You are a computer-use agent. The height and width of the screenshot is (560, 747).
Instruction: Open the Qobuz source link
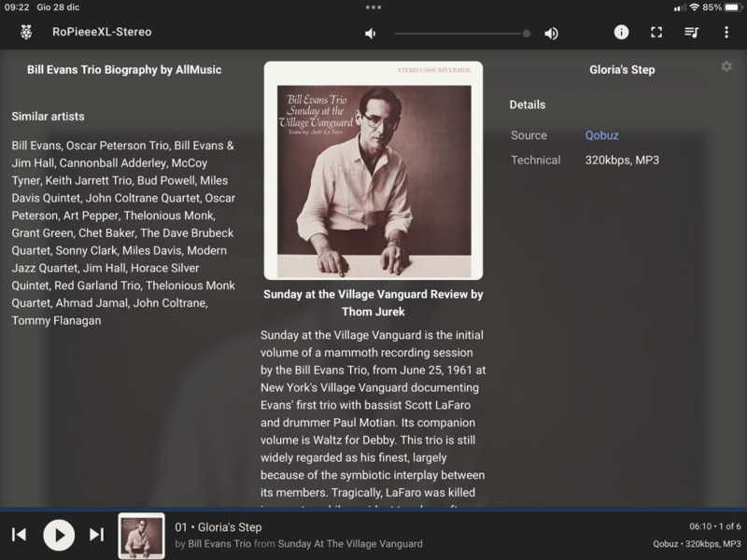601,135
